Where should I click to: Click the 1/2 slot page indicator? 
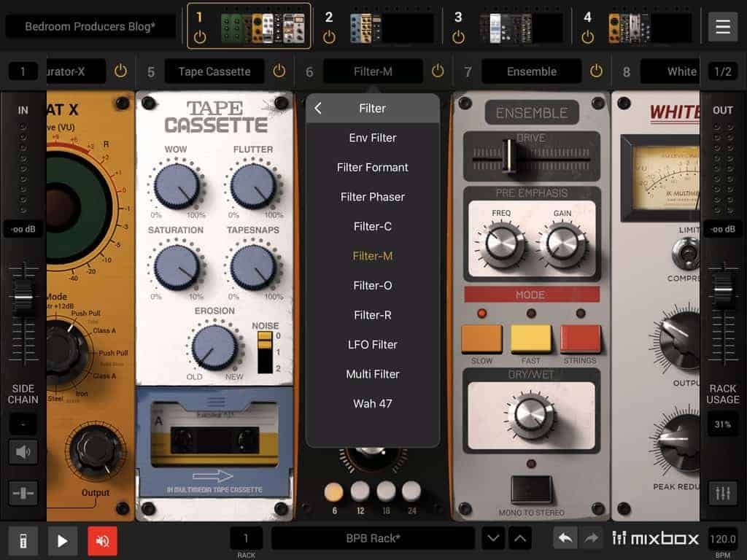(723, 71)
